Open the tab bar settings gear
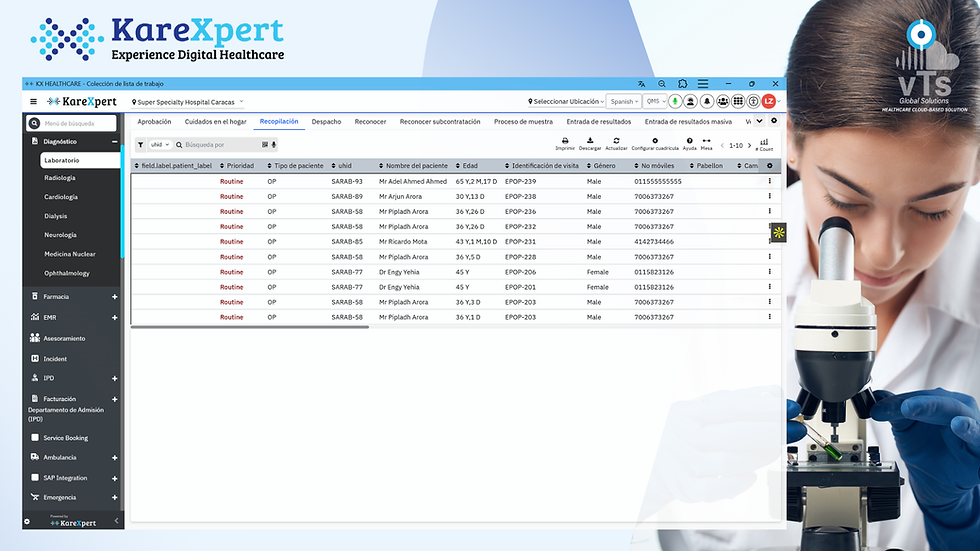The image size is (980, 551). [774, 121]
